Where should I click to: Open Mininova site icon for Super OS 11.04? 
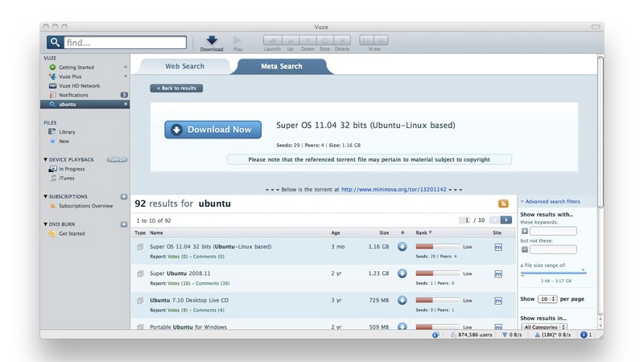pos(497,247)
